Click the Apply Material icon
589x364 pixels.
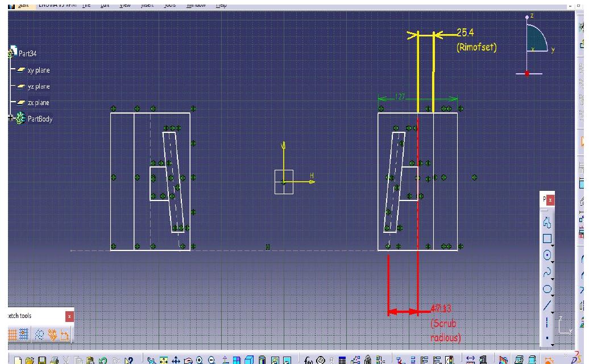coord(503,361)
